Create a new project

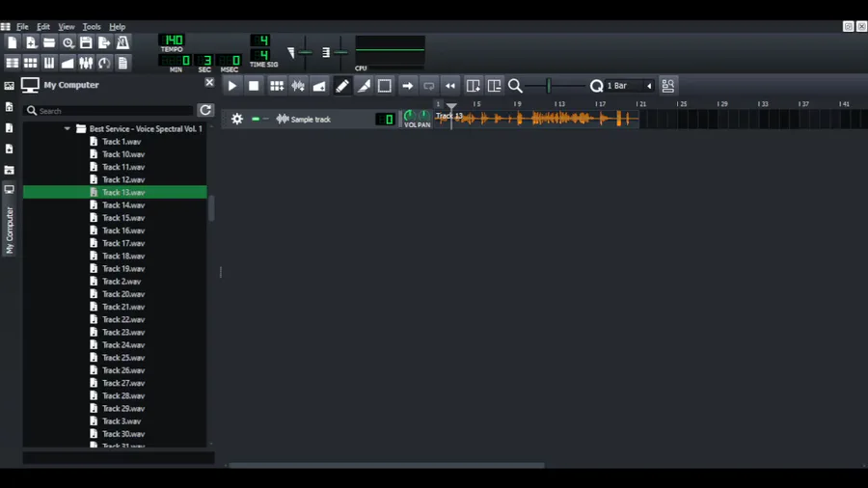tap(13, 42)
